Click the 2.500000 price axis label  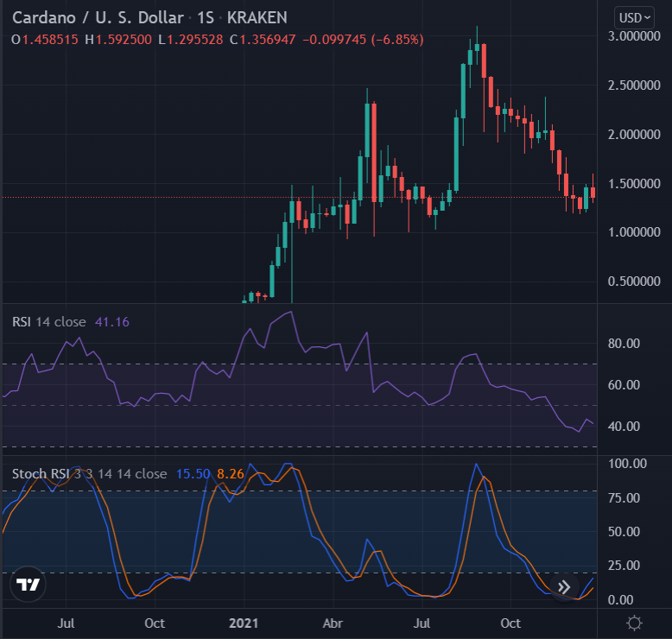click(634, 85)
